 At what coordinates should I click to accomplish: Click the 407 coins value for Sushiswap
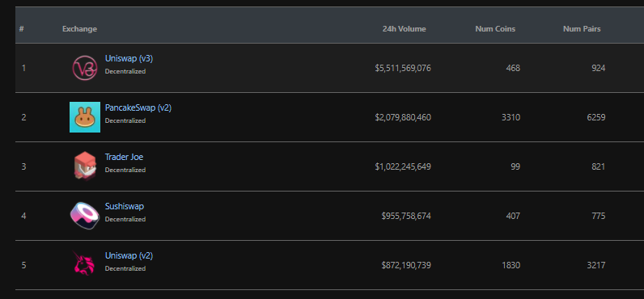click(513, 216)
